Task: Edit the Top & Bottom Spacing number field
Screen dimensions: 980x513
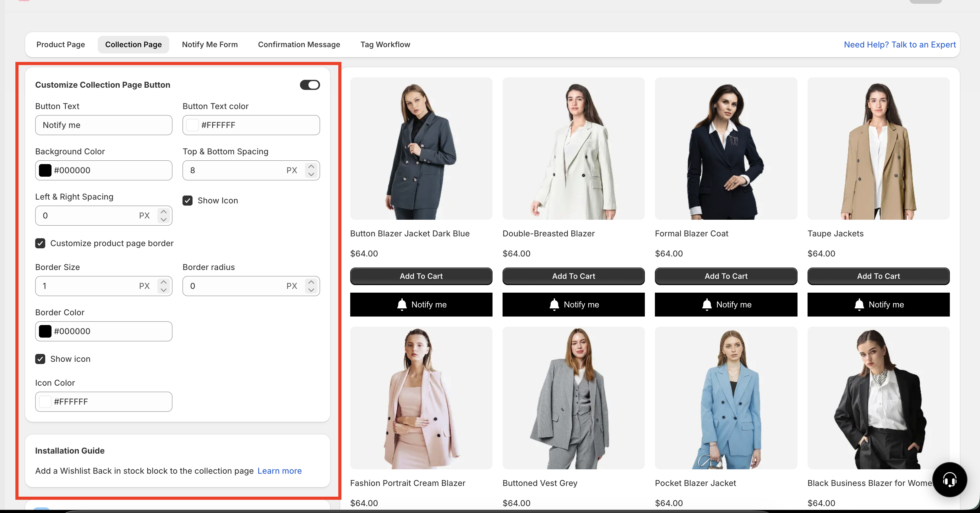Action: [x=251, y=170]
